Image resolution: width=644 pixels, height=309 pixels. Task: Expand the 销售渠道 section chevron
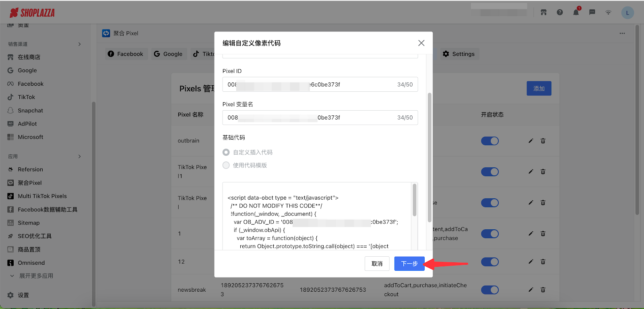[79, 44]
